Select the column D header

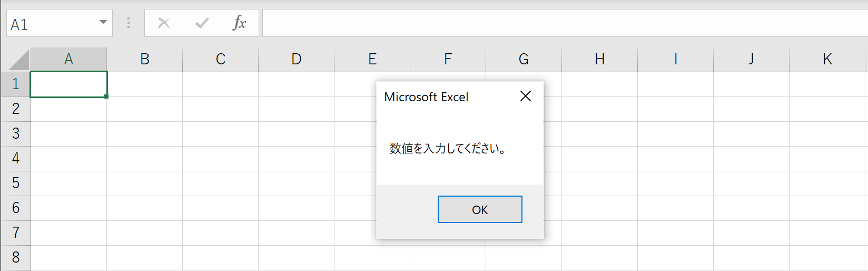point(297,59)
